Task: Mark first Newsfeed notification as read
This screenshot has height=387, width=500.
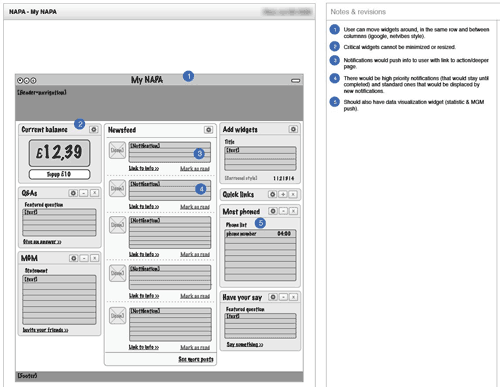Action: point(195,169)
